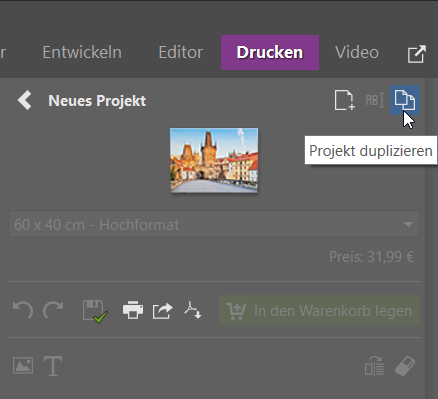Click the redo arrow icon

pos(53,310)
